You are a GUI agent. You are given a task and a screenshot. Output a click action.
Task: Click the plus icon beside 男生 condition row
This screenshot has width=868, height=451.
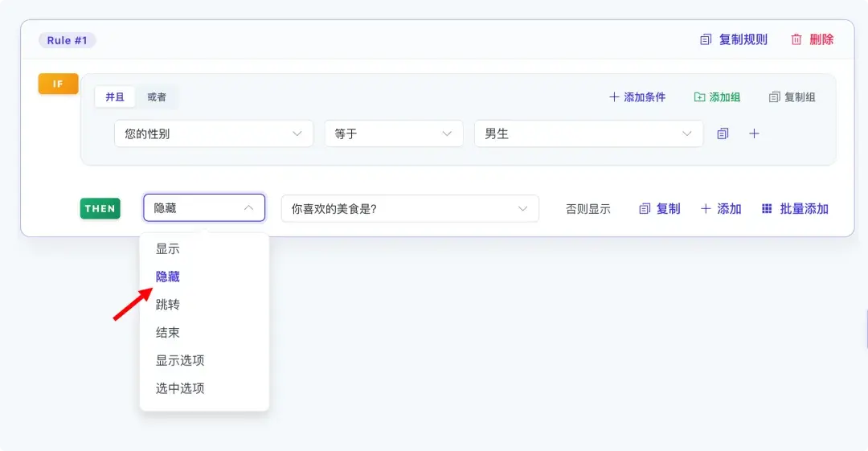(754, 133)
